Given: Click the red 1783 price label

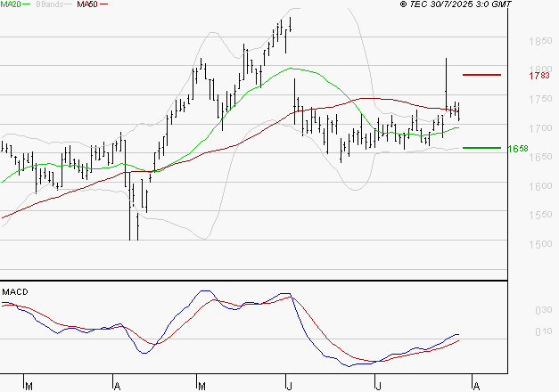Looking at the screenshot, I should (x=539, y=76).
